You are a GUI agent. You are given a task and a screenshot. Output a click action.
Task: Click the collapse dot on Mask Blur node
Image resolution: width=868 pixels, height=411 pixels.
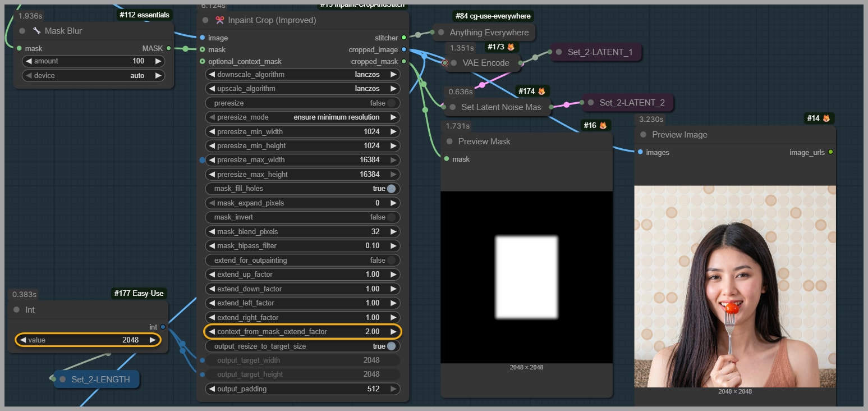tap(22, 31)
